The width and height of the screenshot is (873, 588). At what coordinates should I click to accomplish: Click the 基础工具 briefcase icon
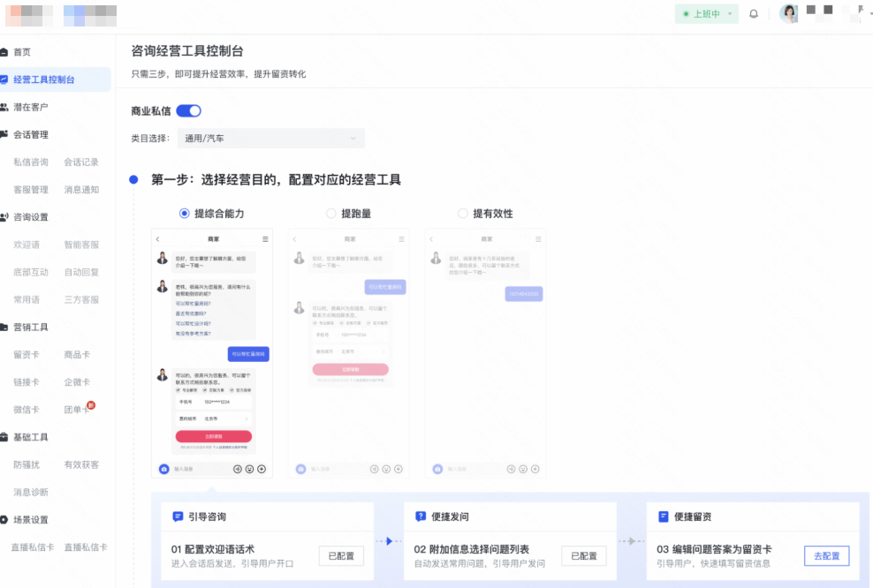click(x=4, y=437)
